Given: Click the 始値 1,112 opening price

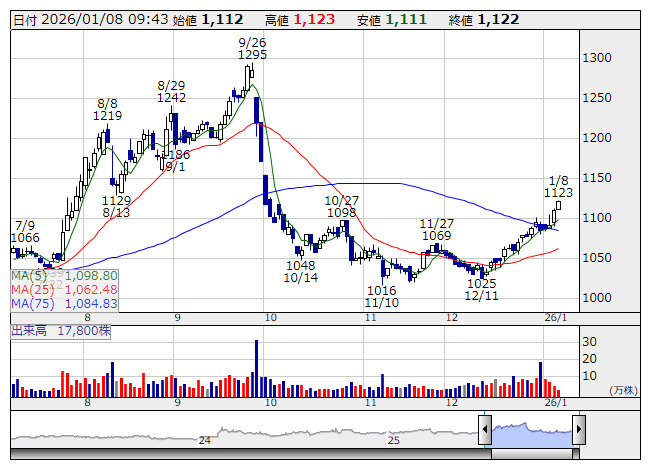Looking at the screenshot, I should pyautogui.click(x=208, y=20).
